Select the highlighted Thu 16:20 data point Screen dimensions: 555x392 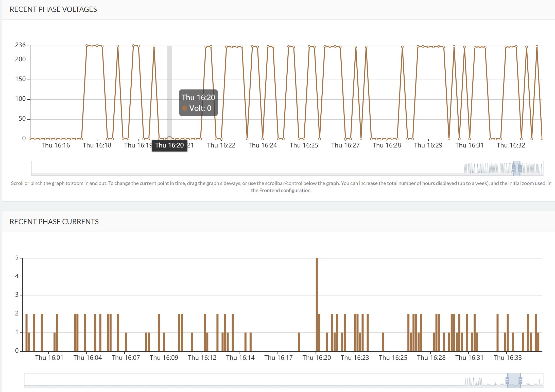[x=169, y=138]
